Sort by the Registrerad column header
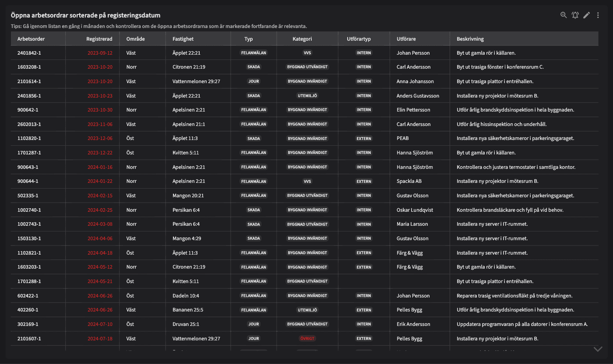Screen dimensions: 613x364 click(x=99, y=39)
